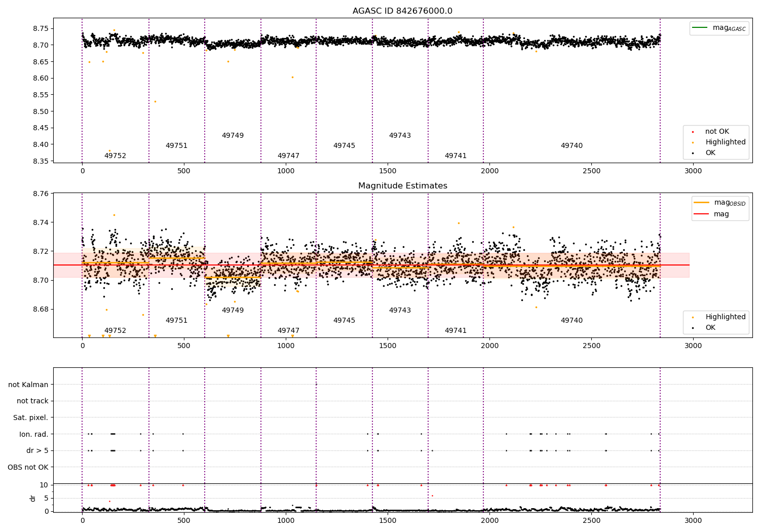The width and height of the screenshot is (760, 532).
Task: Click obsid label 49740 in the top plot
Action: point(572,146)
